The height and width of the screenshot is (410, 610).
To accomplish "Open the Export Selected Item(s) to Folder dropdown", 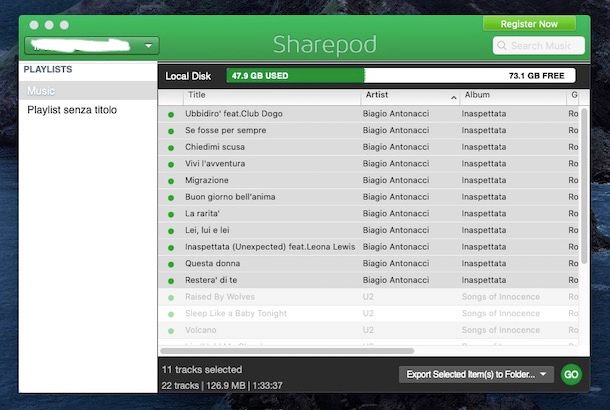I will coord(476,375).
